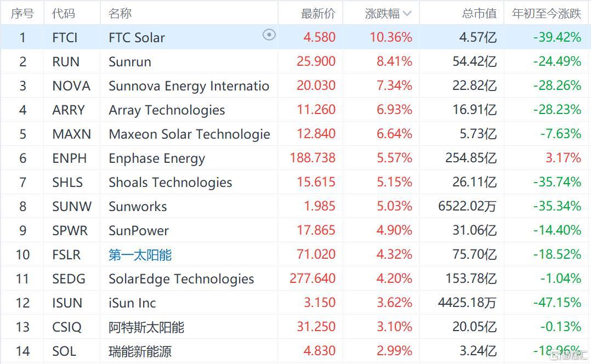Click the Array Technologies row name
This screenshot has width=591, height=364.
tap(167, 110)
